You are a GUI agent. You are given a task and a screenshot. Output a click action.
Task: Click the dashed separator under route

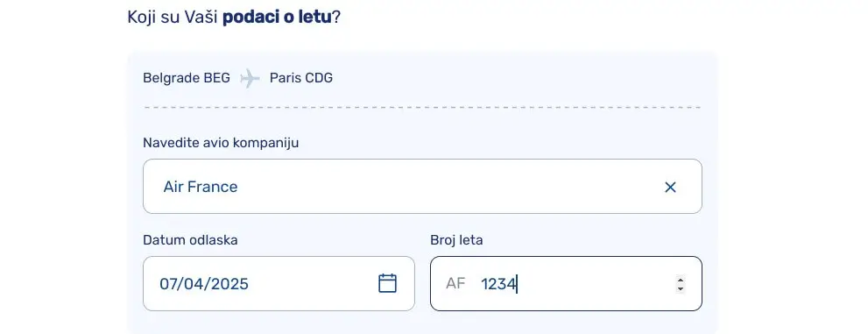click(x=422, y=107)
